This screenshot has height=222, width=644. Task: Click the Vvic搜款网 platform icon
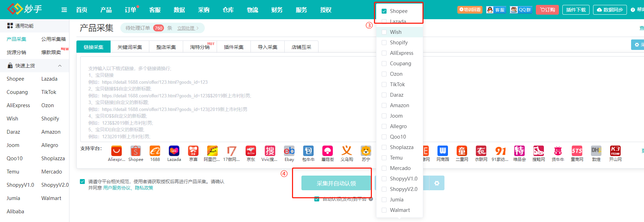270,151
